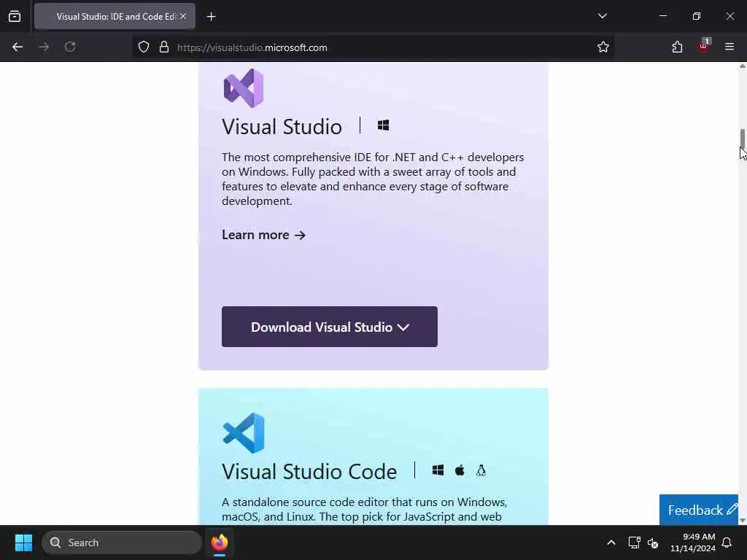Click the blue Visual Studio Code logo
Viewport: 747px width, 560px height.
(x=244, y=433)
